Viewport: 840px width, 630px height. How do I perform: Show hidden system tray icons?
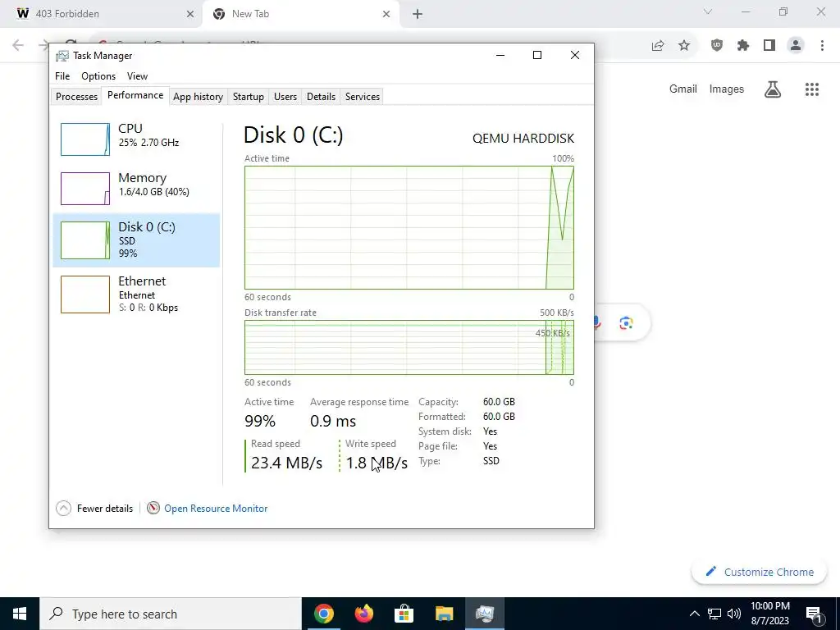[694, 614]
